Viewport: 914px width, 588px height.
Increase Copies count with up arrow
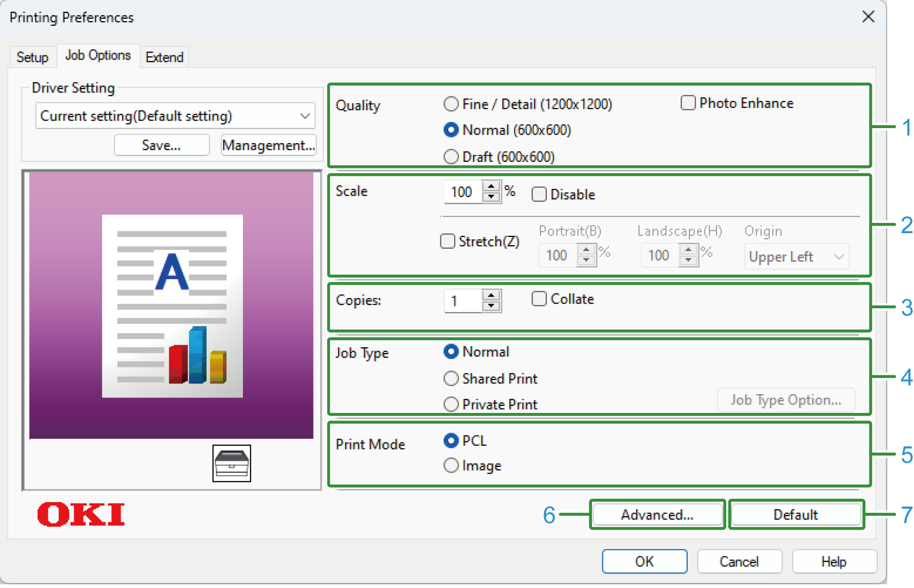(x=491, y=295)
